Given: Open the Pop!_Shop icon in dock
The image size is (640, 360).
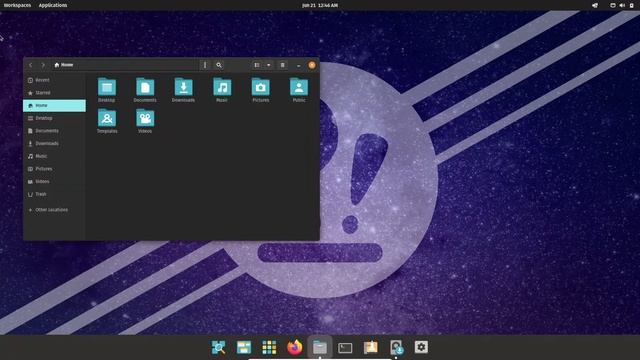Looking at the screenshot, I should click(x=371, y=347).
